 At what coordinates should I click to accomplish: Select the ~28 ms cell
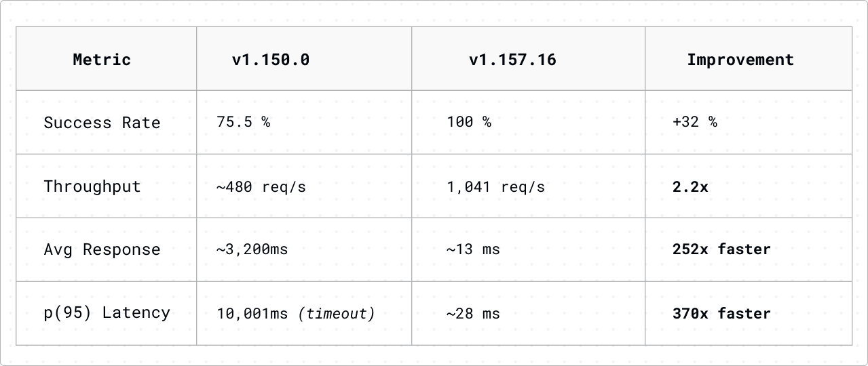tap(473, 313)
